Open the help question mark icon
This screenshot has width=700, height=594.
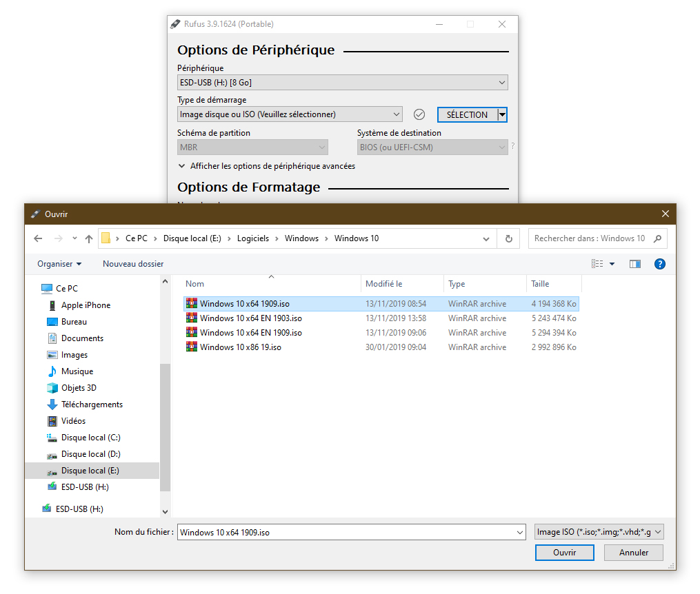[659, 264]
